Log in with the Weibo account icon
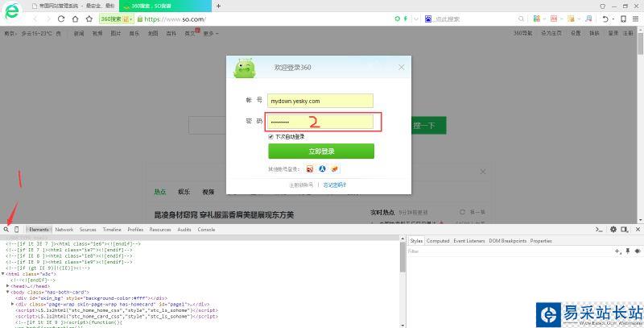Image resolution: width=644 pixels, height=328 pixels. pos(310,168)
